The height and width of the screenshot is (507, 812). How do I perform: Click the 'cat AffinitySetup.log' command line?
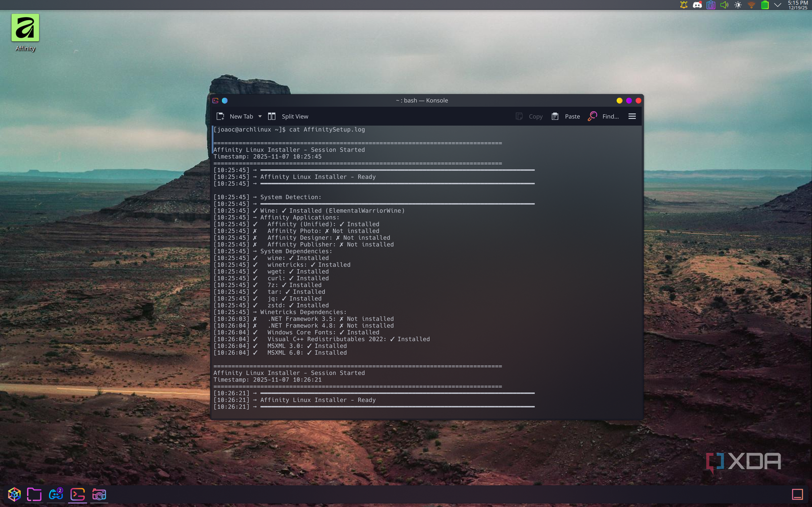pos(289,130)
